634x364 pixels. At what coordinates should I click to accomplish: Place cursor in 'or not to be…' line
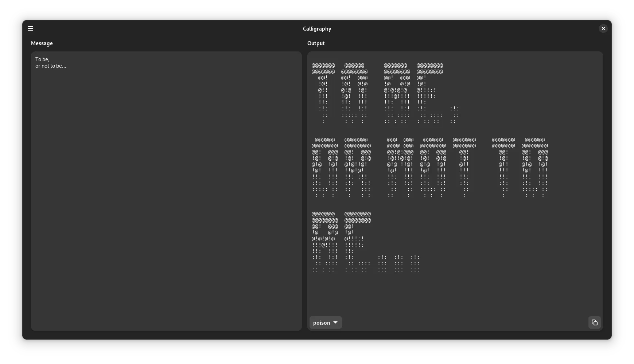(x=51, y=66)
